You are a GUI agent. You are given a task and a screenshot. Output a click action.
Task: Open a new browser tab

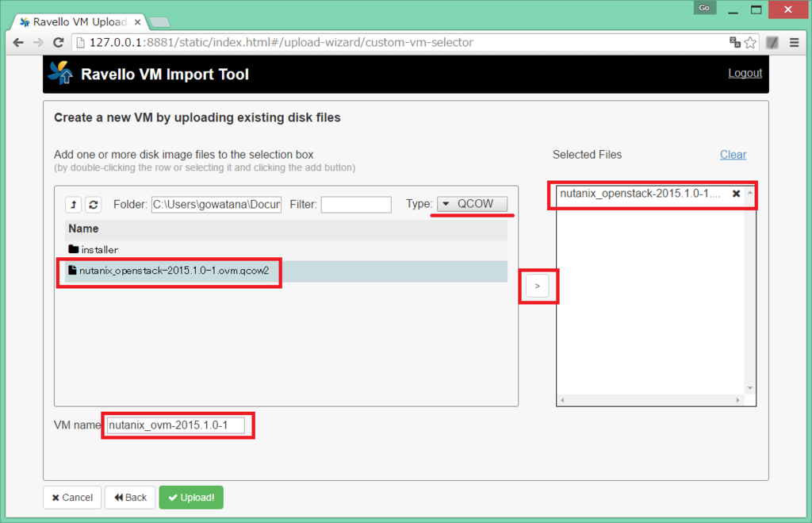click(x=159, y=21)
